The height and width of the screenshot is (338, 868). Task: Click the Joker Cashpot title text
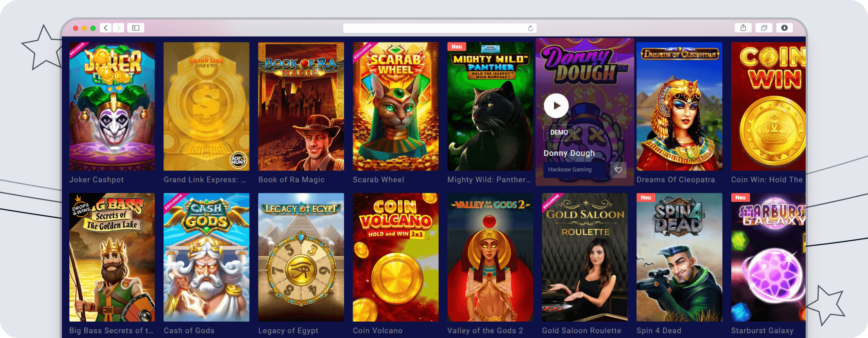coord(96,180)
